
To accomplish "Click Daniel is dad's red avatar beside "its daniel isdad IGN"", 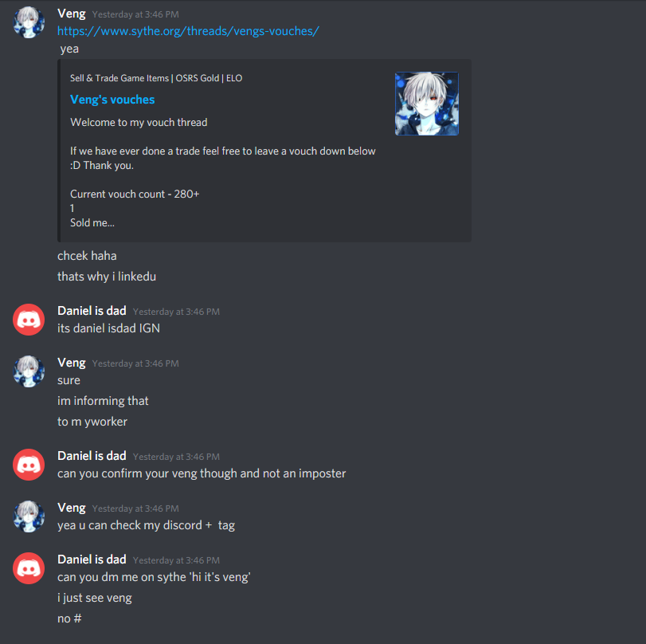I will [x=29, y=320].
